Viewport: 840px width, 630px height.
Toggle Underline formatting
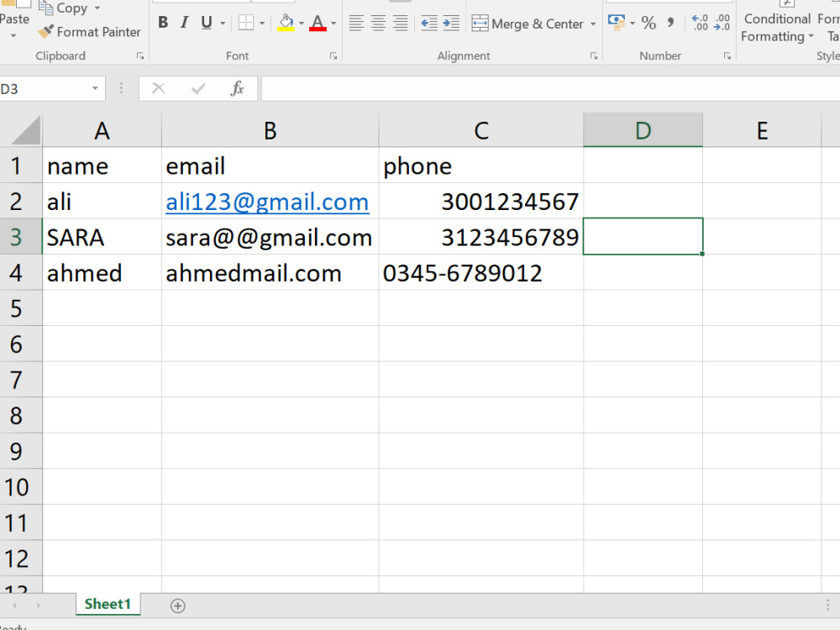tap(207, 23)
